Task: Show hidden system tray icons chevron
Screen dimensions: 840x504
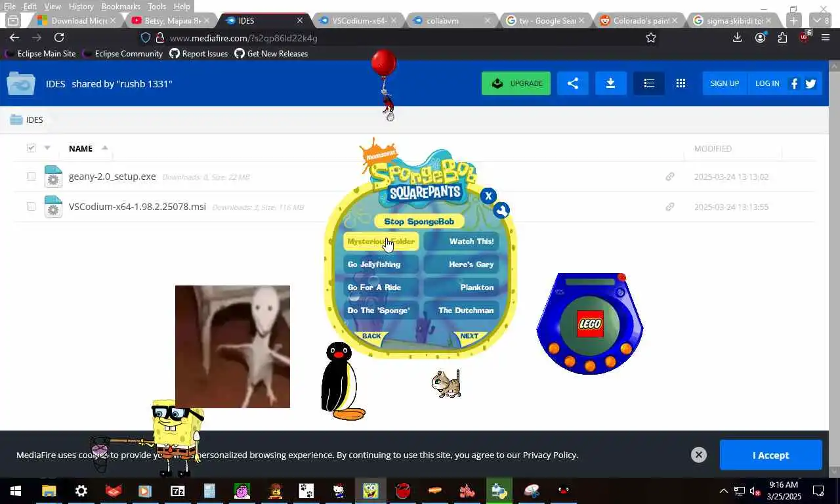Action: [723, 491]
